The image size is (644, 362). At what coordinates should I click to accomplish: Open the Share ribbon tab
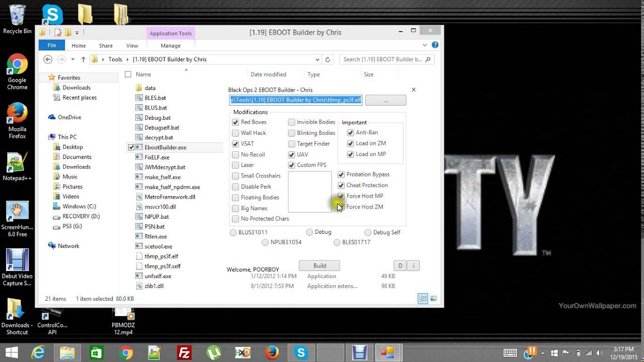[x=106, y=45]
